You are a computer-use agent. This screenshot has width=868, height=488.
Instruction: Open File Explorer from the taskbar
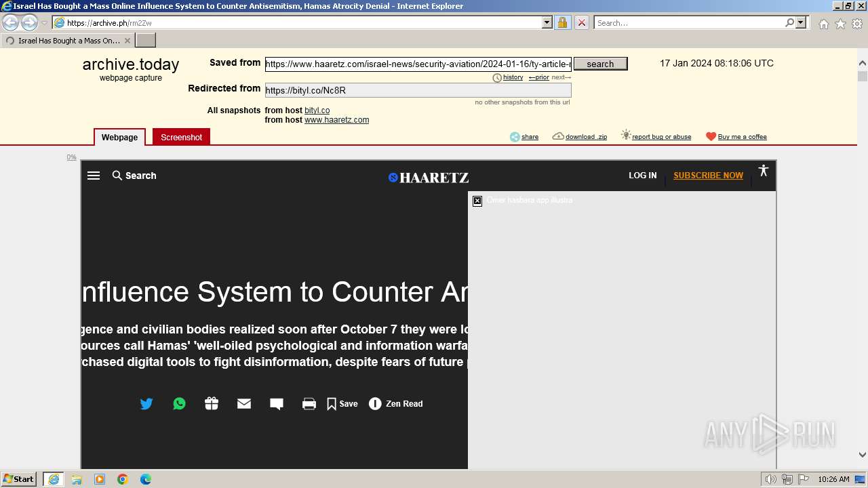[x=77, y=479]
